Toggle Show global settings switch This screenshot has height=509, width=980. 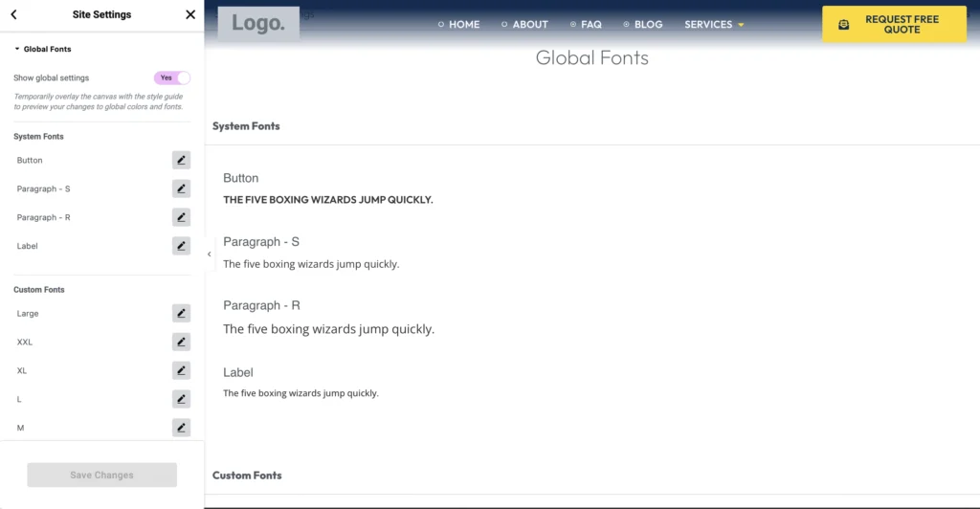[172, 77]
